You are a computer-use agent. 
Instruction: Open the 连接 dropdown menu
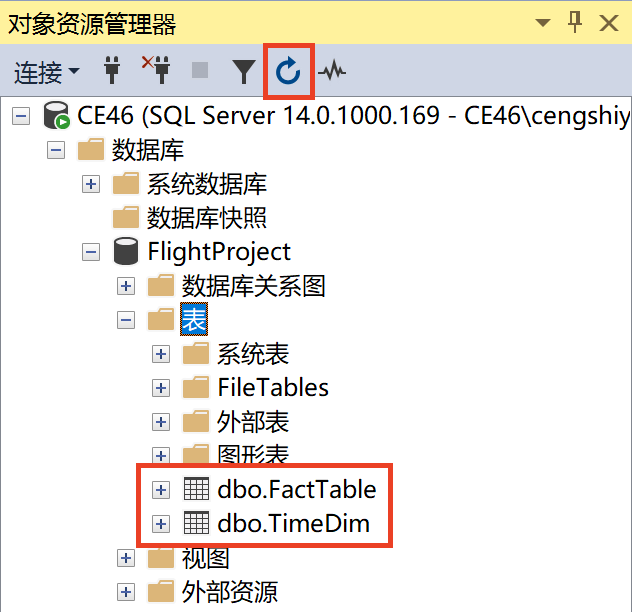click(46, 73)
